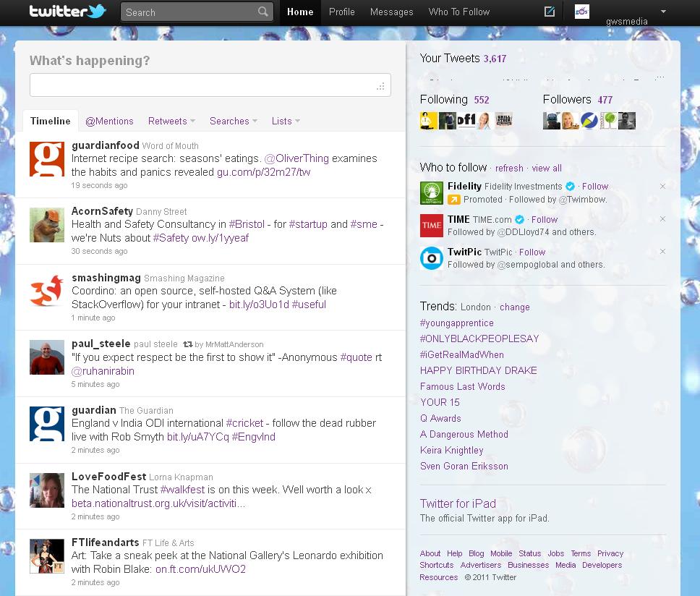Open the Twitter for iPad link
The height and width of the screenshot is (596, 700).
point(458,503)
